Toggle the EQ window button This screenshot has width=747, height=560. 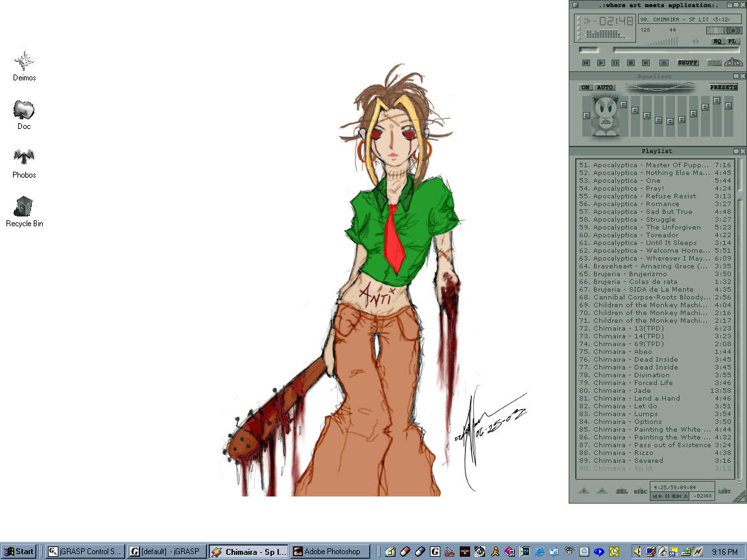point(718,41)
